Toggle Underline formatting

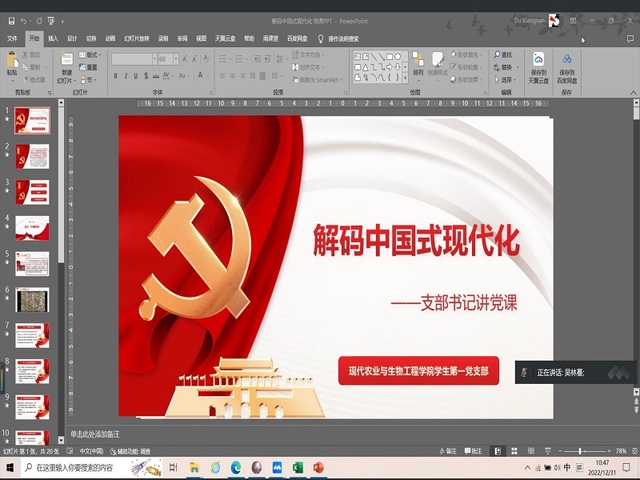pos(136,76)
